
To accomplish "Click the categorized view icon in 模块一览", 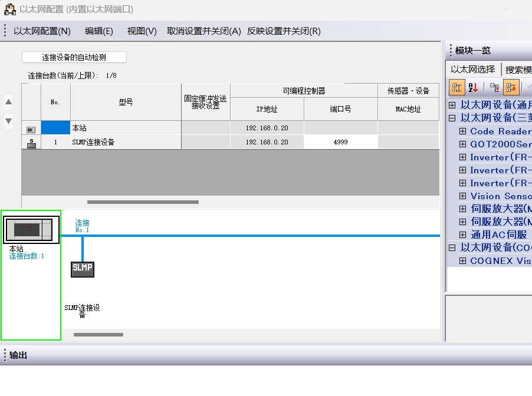I will tap(457, 88).
